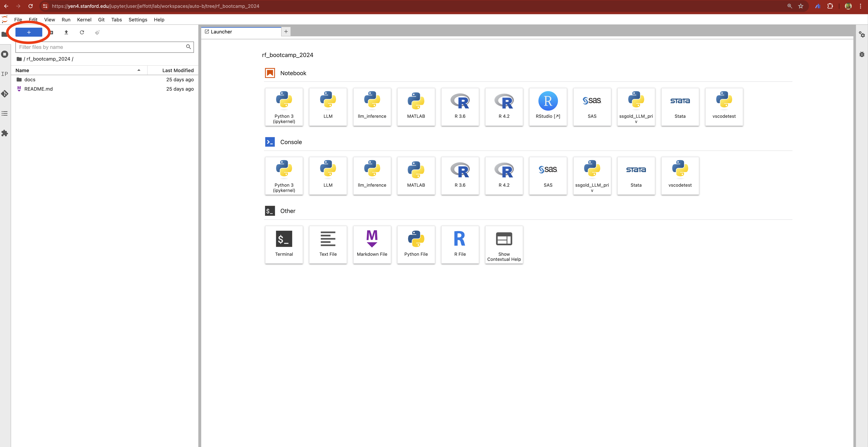868x447 pixels.
Task: Click the Upload Files toolbar icon
Action: [66, 32]
